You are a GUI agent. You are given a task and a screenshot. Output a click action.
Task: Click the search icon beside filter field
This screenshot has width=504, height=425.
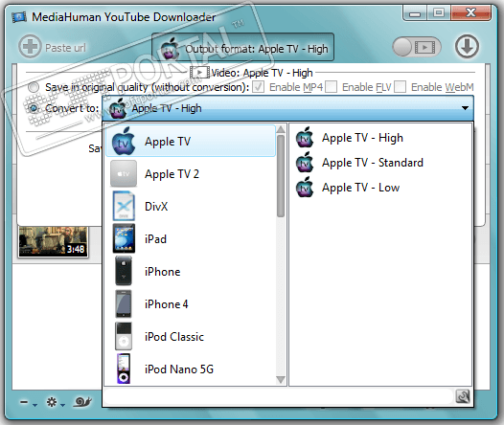pos(463,396)
